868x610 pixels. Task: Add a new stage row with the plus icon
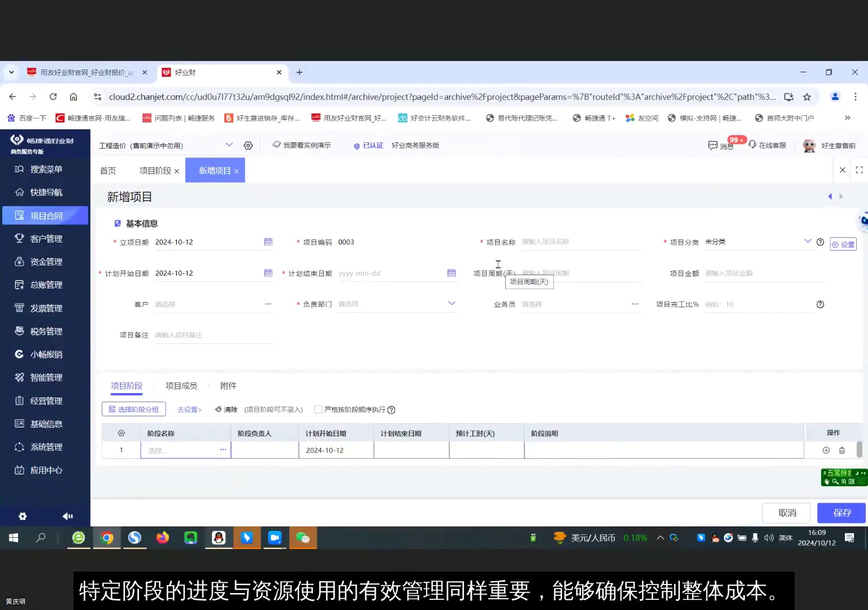tap(826, 450)
